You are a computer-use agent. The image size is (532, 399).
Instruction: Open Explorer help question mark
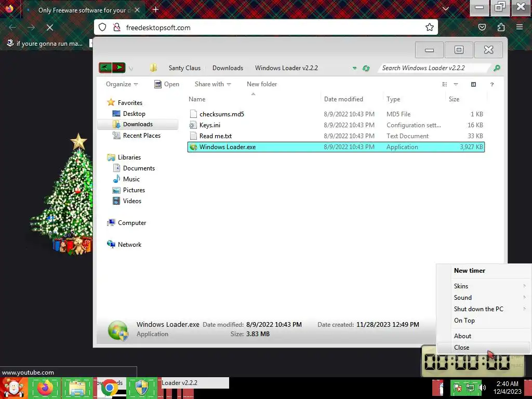(492, 85)
